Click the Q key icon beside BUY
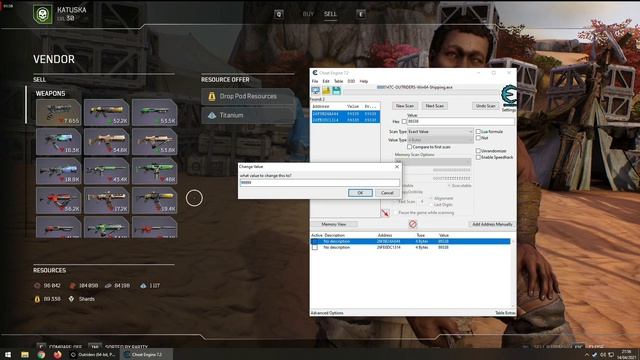Viewport: 640px width, 360px height. [279, 14]
